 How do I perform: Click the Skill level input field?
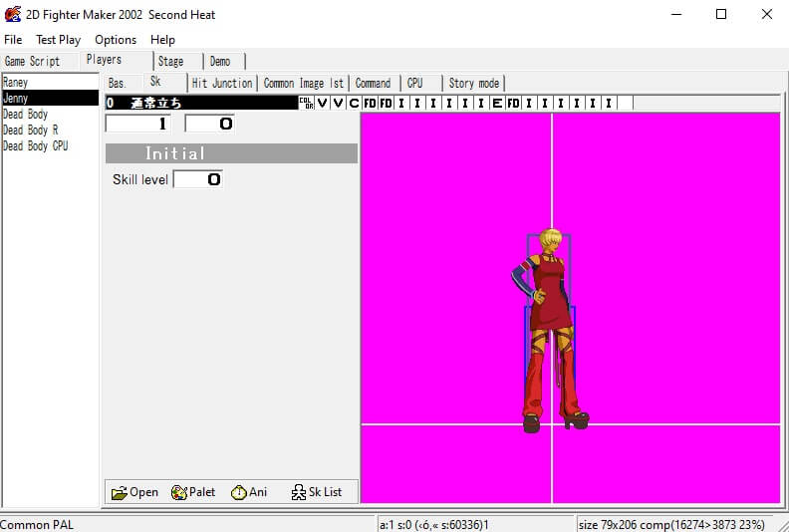pyautogui.click(x=198, y=179)
